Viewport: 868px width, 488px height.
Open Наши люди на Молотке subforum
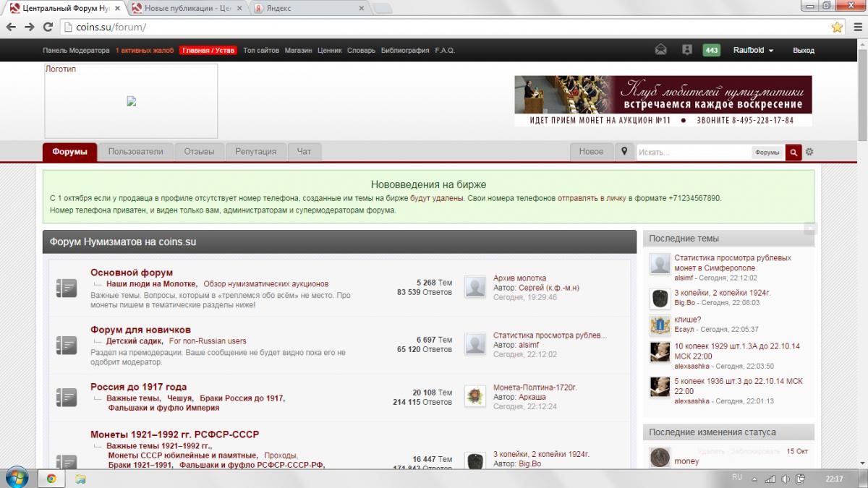151,284
